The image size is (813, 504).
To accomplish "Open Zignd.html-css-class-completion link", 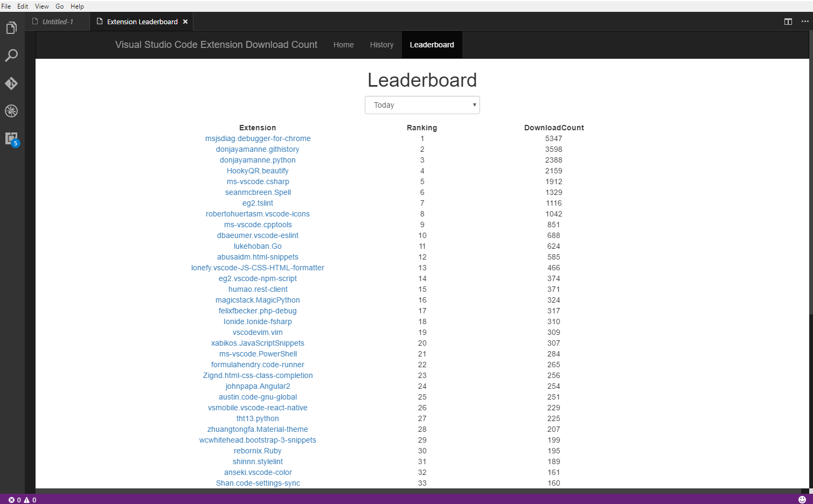I will pyautogui.click(x=258, y=375).
